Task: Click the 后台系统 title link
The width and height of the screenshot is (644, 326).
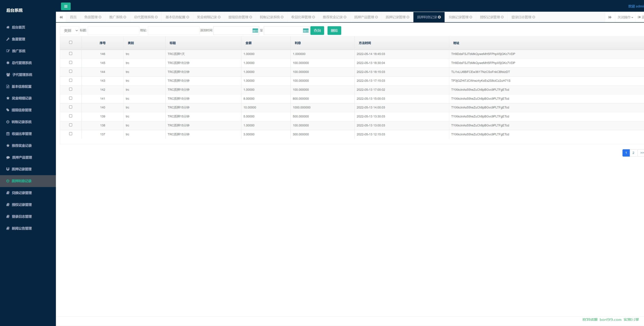Action: [14, 10]
